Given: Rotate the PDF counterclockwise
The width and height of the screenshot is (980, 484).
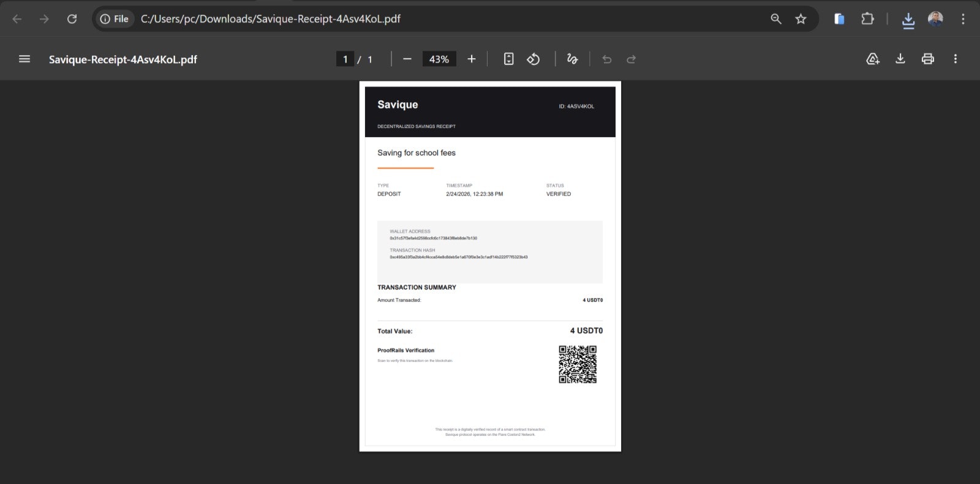Looking at the screenshot, I should [x=533, y=59].
